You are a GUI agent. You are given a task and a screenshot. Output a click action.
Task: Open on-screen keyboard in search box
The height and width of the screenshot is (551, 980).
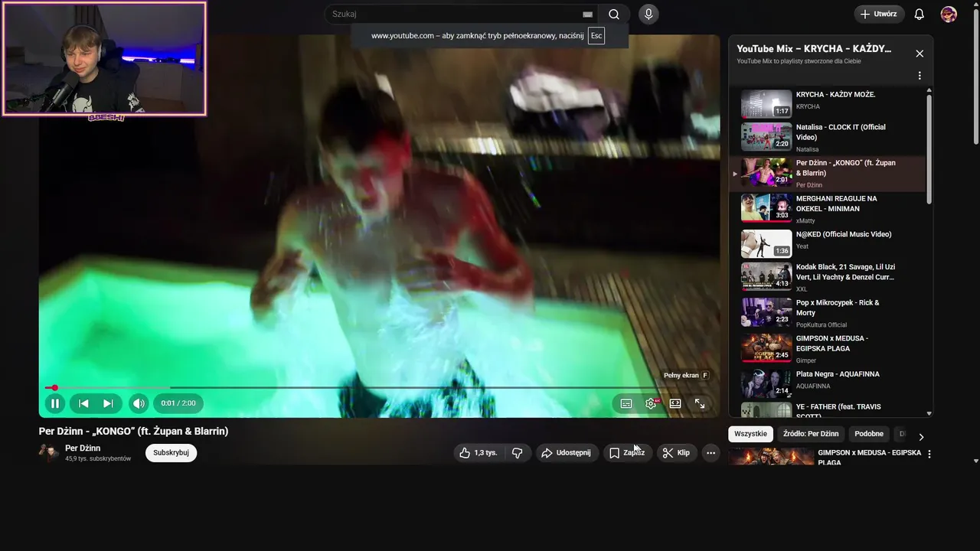587,15
